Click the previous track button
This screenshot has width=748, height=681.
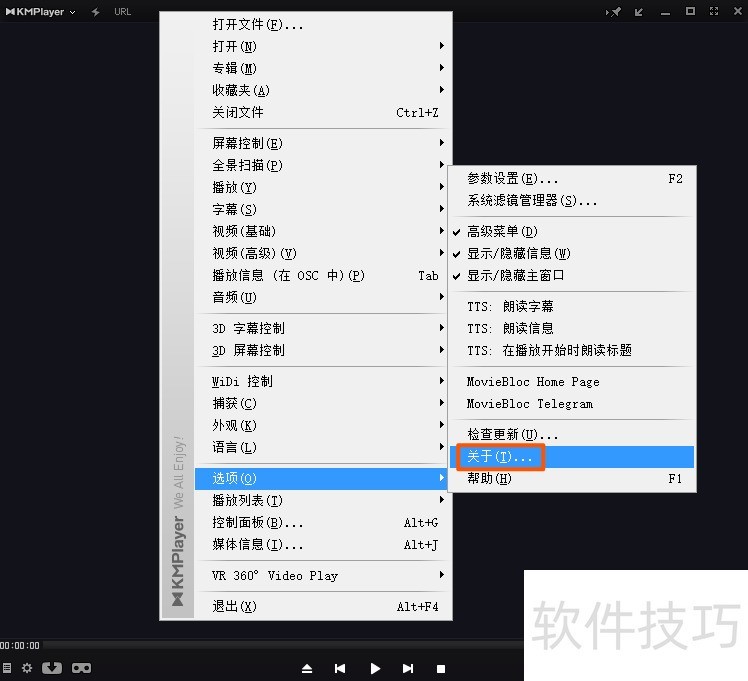[340, 669]
